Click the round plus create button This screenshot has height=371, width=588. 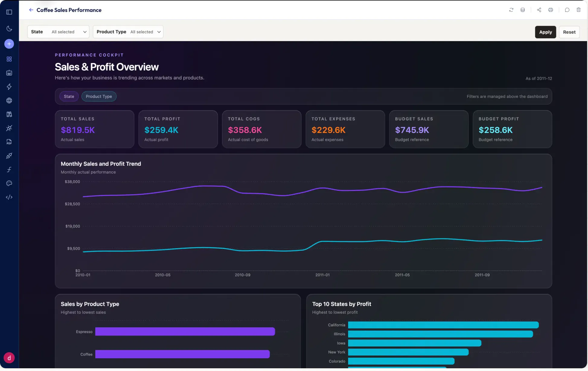(x=9, y=44)
